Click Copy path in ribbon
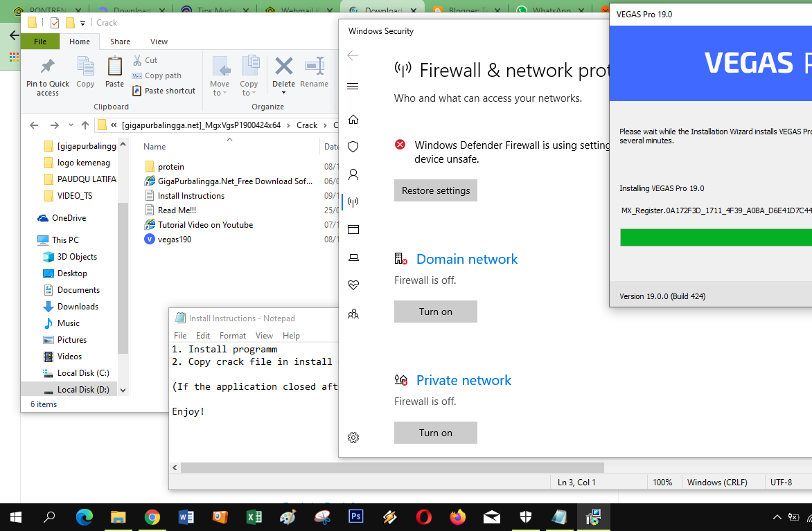The image size is (812, 531). (157, 75)
